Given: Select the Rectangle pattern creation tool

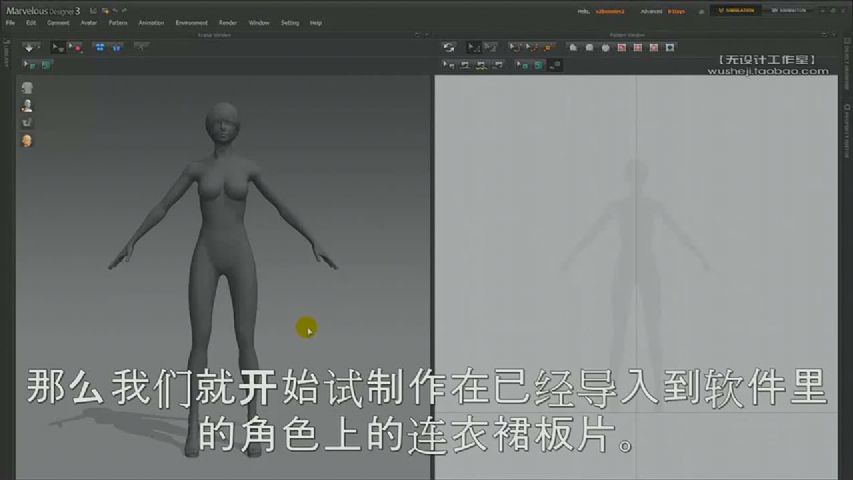Looking at the screenshot, I should pos(589,48).
